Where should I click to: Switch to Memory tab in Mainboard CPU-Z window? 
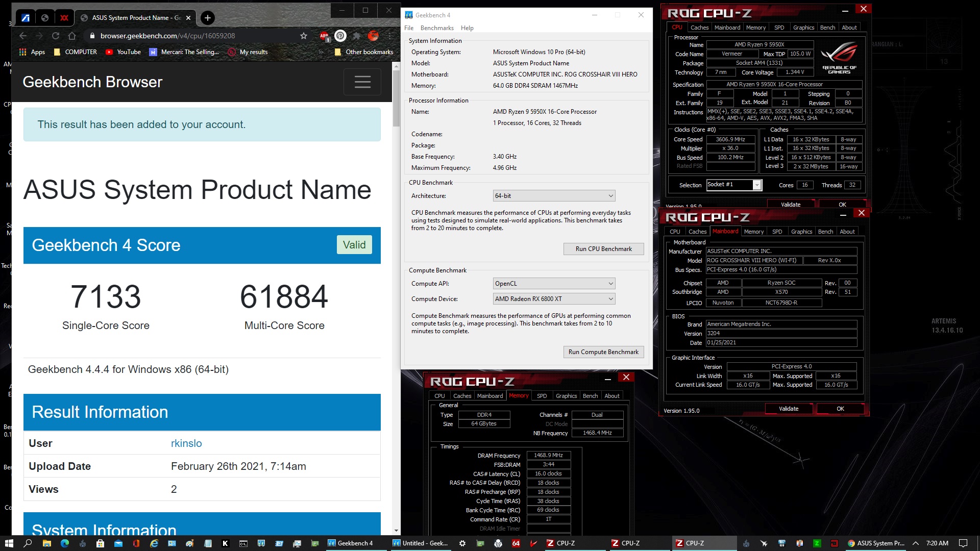[754, 232]
